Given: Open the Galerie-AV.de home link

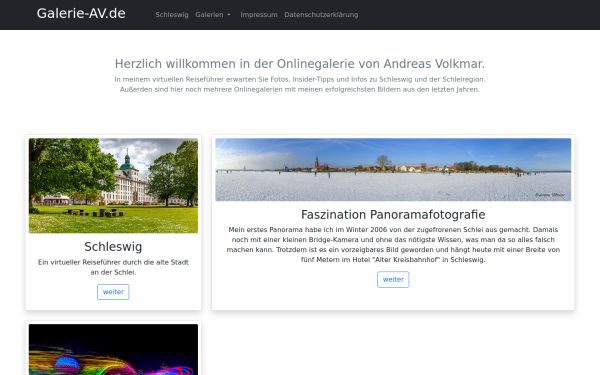Looking at the screenshot, I should point(81,13).
